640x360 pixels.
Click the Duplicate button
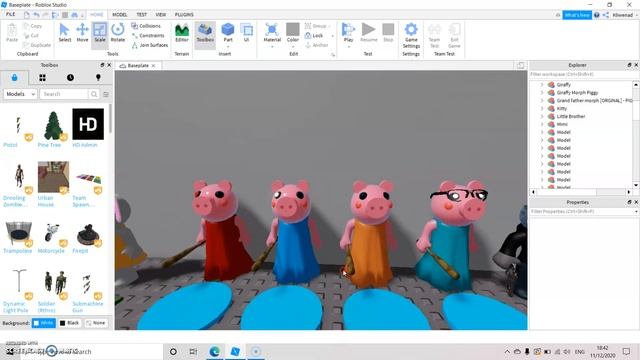[x=37, y=45]
